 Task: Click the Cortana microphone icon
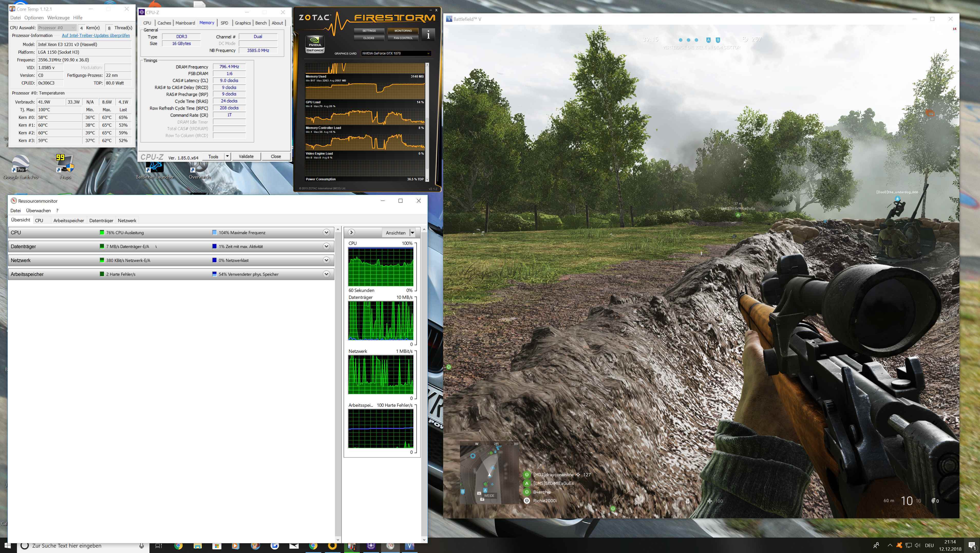142,546
